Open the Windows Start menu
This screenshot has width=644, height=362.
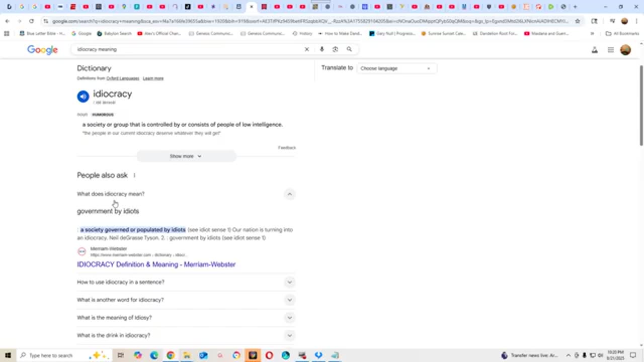tap(8, 355)
